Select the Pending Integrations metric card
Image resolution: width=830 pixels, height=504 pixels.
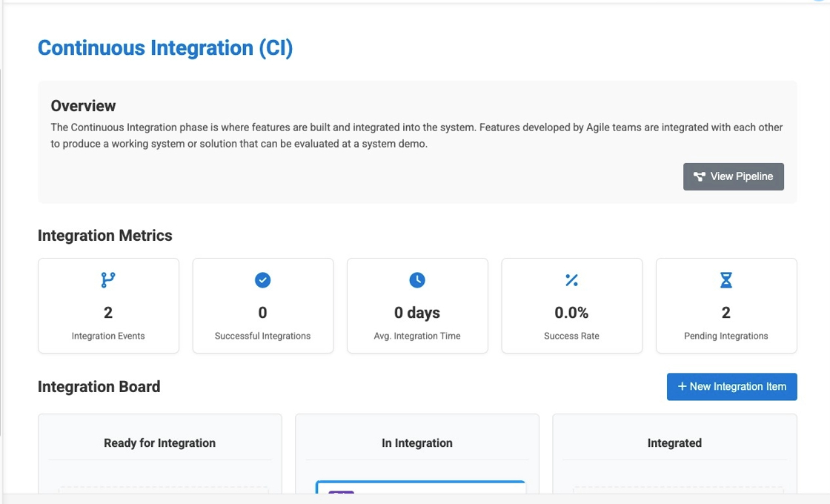[x=726, y=305]
